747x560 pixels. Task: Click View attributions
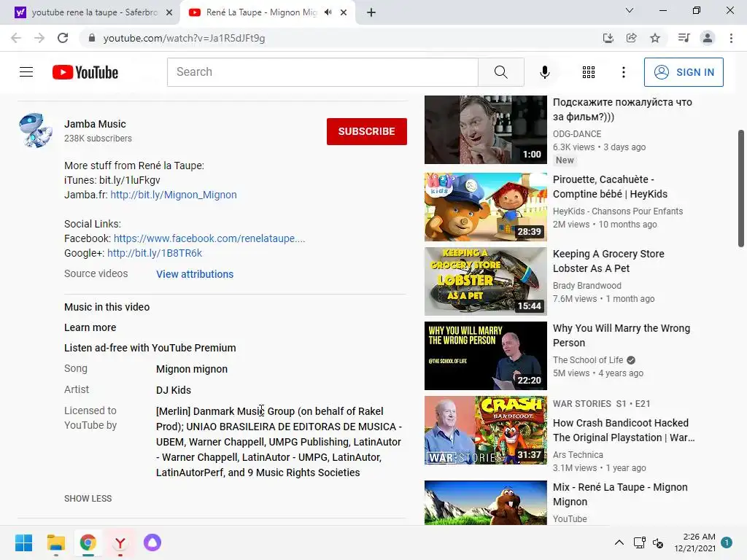click(x=195, y=274)
